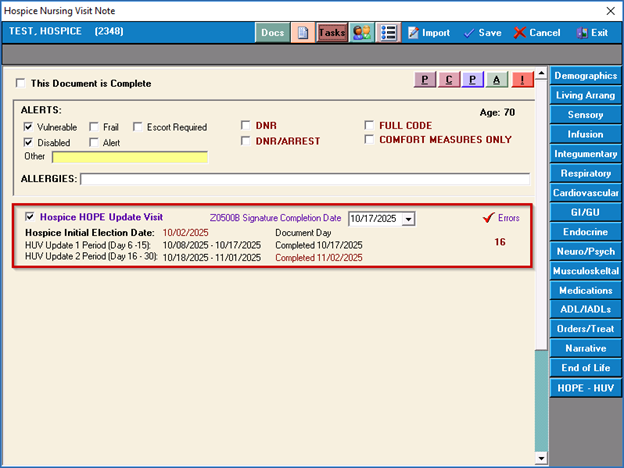Click the Import toolbar button
Screen dimensions: 624x468
click(427, 32)
